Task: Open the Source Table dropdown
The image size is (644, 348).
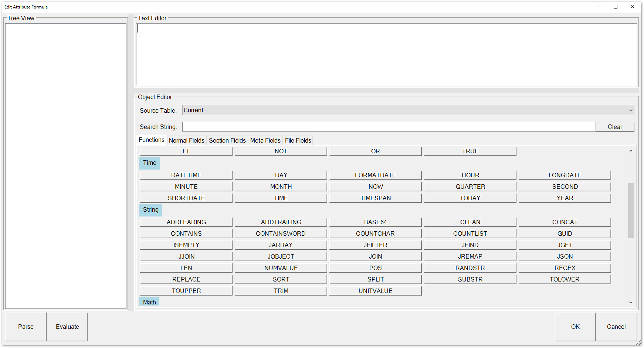Action: (408, 110)
